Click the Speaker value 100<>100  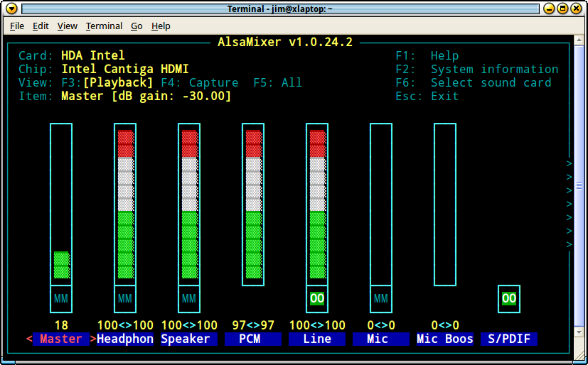[189, 325]
